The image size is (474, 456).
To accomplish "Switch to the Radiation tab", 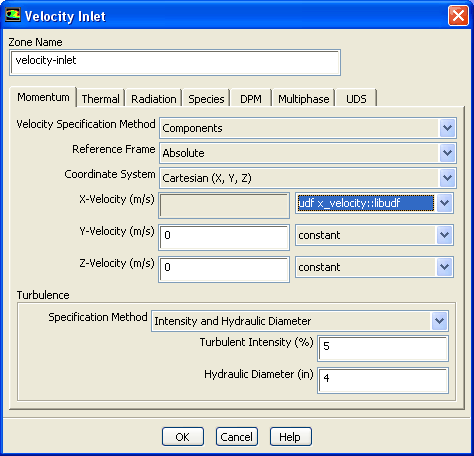I will (x=153, y=99).
